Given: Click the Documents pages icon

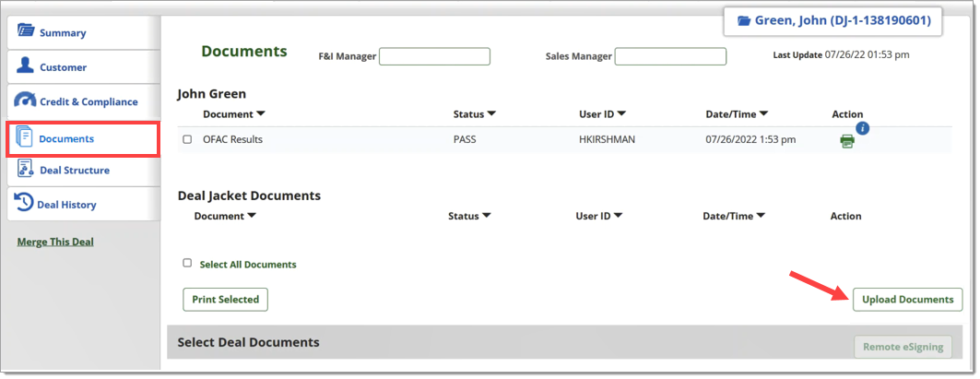Looking at the screenshot, I should (22, 137).
